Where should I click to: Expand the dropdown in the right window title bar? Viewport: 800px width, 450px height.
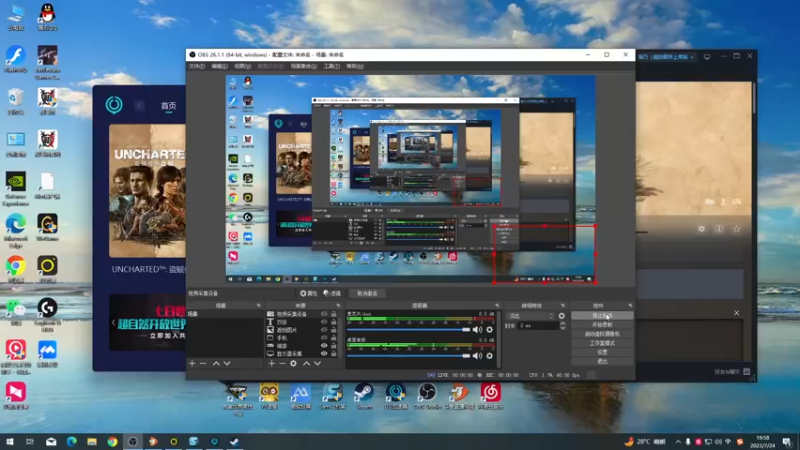pyautogui.click(x=692, y=57)
